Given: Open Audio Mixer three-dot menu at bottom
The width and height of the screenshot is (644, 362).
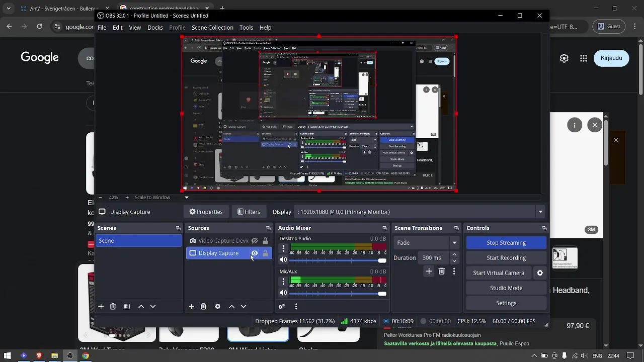Looking at the screenshot, I should (296, 306).
